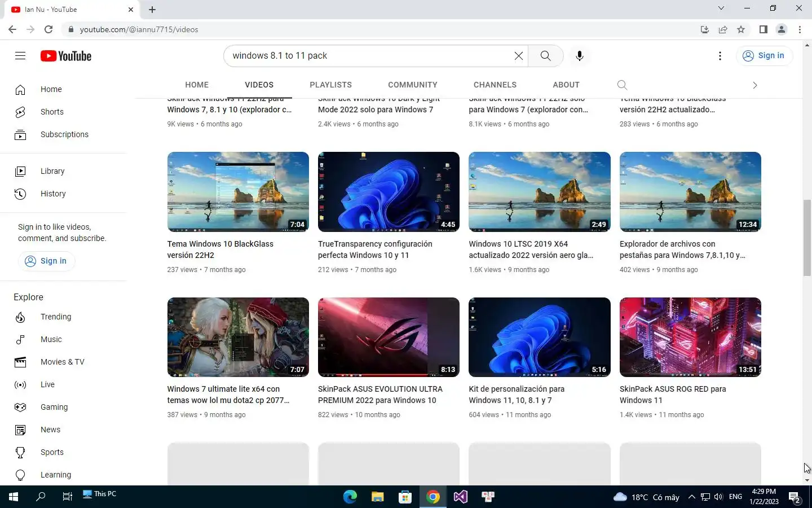
Task: Open File Explorer from the taskbar
Action: (x=377, y=497)
